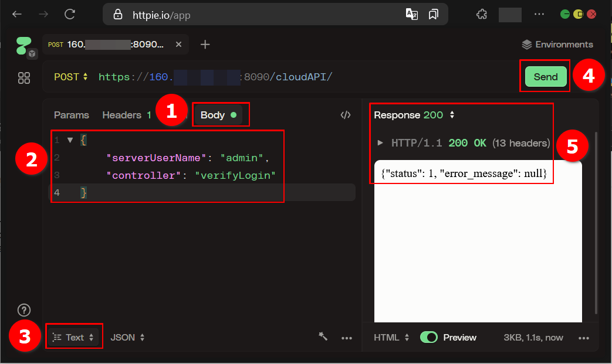Open the JSON format dropdown
The image size is (612, 364).
(x=128, y=338)
